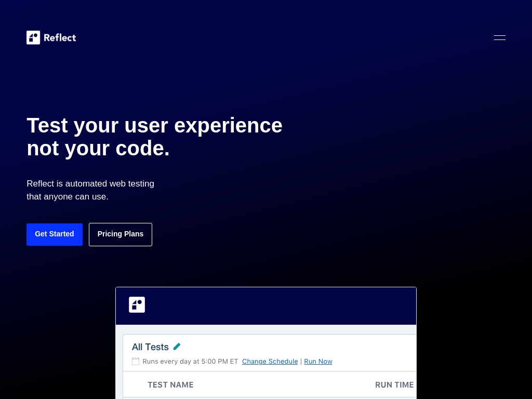
Task: Click the Run Now link
Action: tap(318, 362)
